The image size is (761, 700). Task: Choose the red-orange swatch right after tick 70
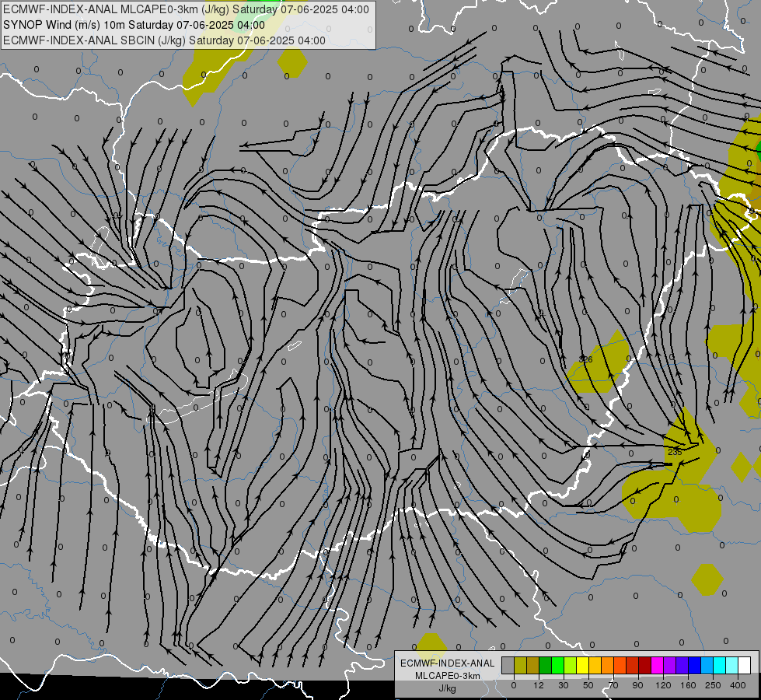(620, 665)
